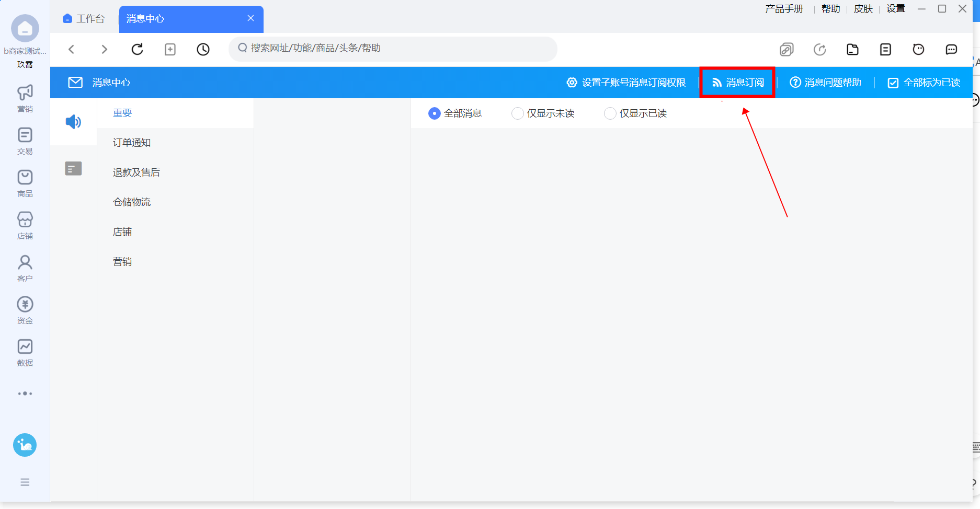Image resolution: width=980 pixels, height=509 pixels.
Task: Open the 订单通知 message category
Action: (x=132, y=143)
